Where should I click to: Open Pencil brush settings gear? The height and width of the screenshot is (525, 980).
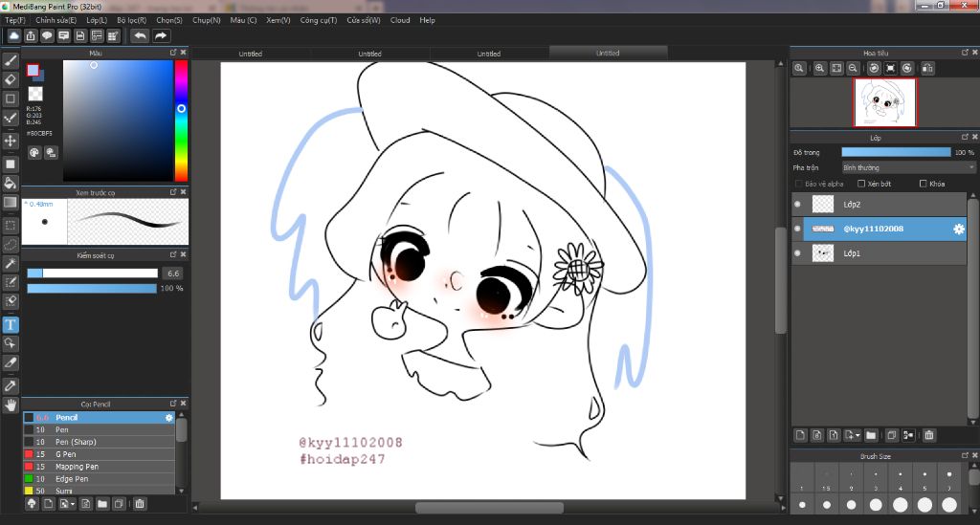coord(168,418)
